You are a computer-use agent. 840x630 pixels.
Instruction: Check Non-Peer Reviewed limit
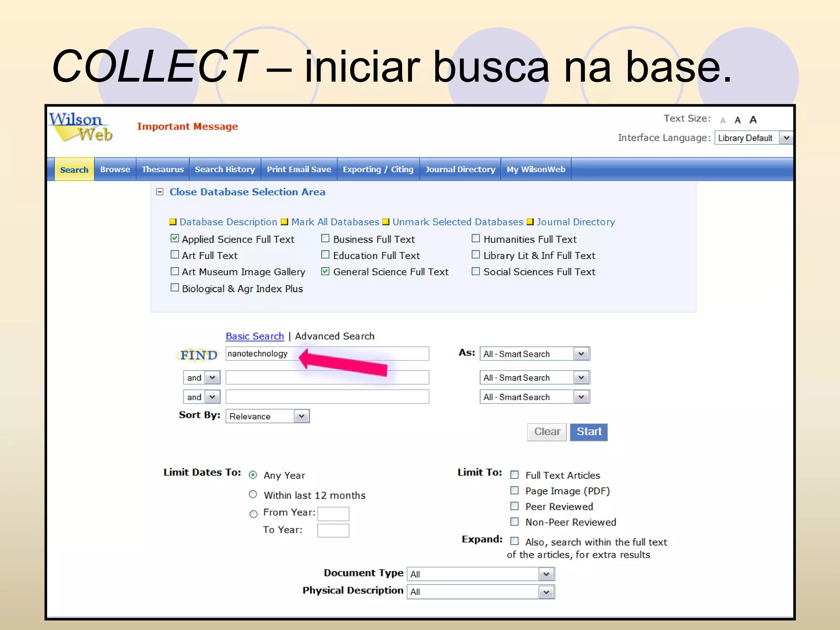click(x=514, y=521)
